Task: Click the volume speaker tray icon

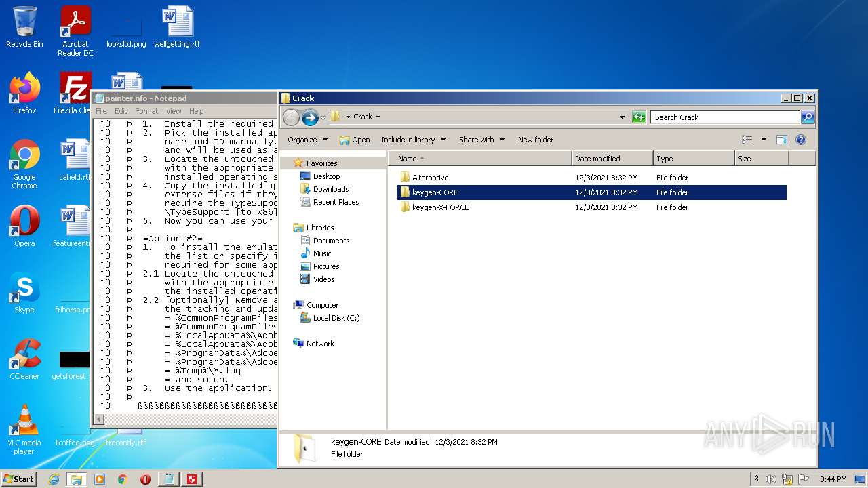Action: pos(771,479)
